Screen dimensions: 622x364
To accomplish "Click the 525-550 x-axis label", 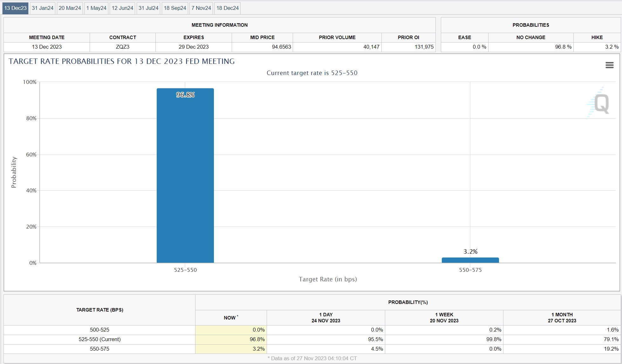I will pyautogui.click(x=185, y=270).
